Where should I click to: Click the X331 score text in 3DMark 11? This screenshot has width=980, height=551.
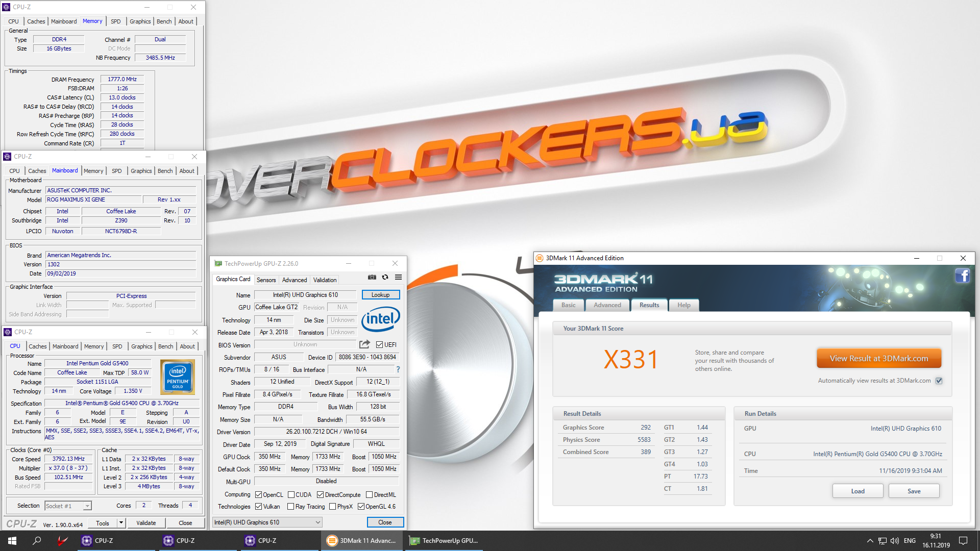pyautogui.click(x=631, y=360)
